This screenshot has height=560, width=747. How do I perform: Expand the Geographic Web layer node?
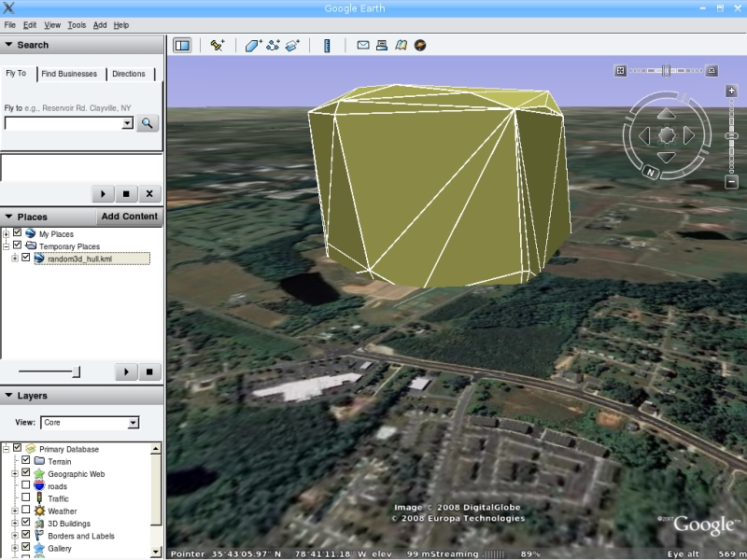pyautogui.click(x=15, y=473)
